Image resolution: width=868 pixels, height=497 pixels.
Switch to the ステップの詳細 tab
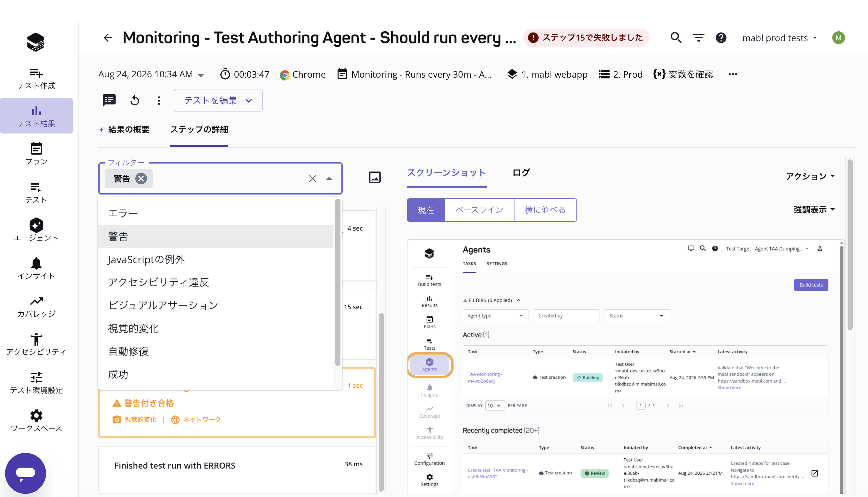click(x=199, y=130)
